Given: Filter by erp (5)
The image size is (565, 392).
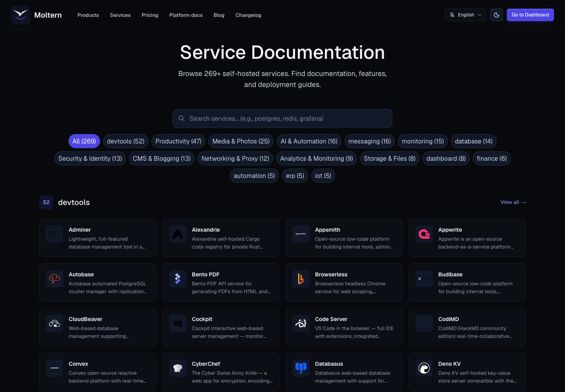Looking at the screenshot, I should pyautogui.click(x=295, y=176).
